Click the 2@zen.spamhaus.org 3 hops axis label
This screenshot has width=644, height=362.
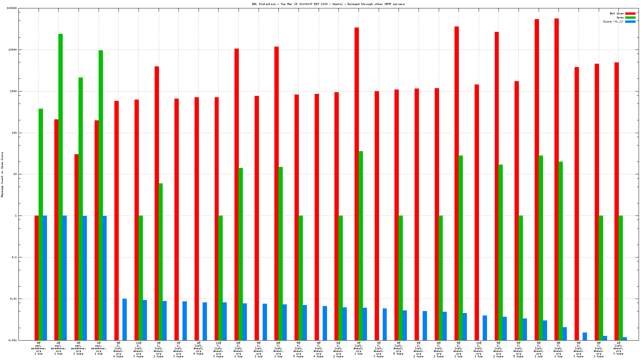pos(78,348)
